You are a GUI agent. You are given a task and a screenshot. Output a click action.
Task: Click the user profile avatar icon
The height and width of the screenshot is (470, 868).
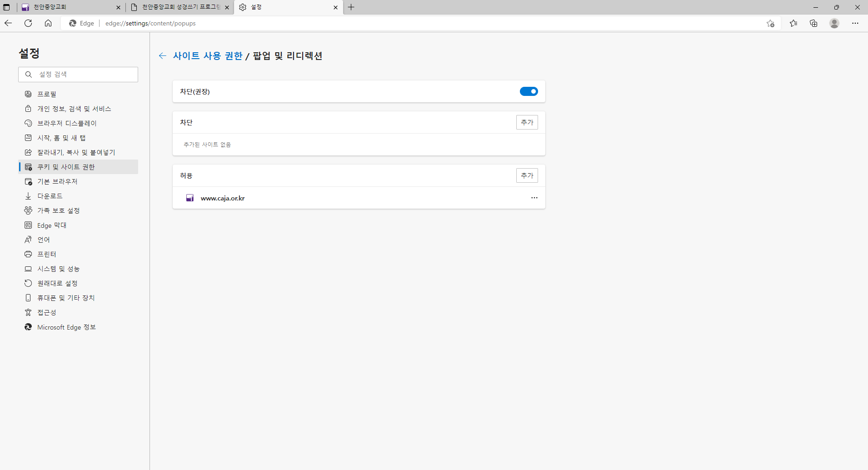click(x=834, y=23)
